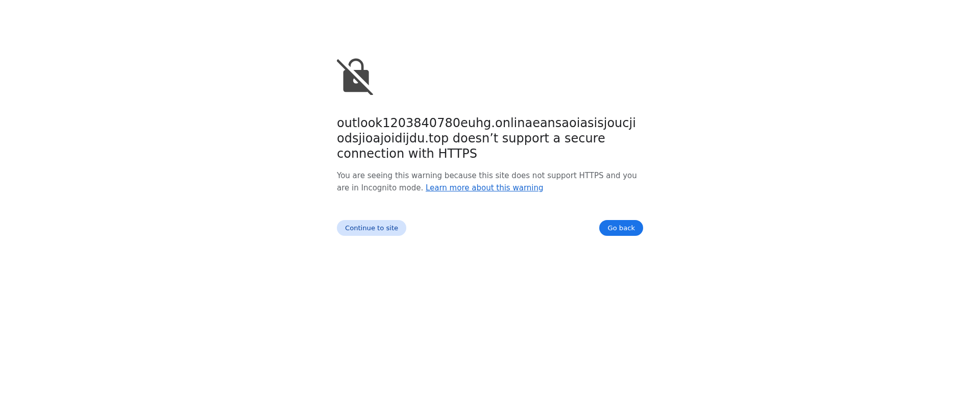The image size is (980, 414).
Task: Click the crossed-out padlock icon
Action: tap(355, 77)
